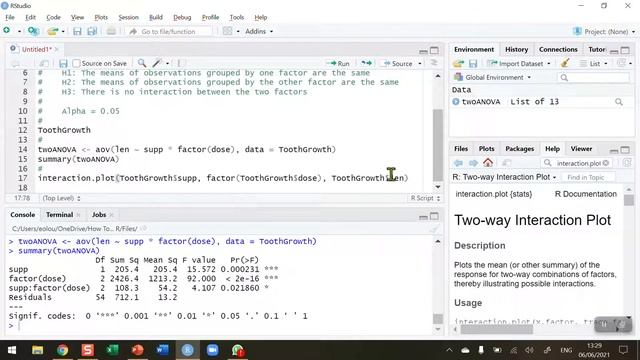Viewport: 640px width, 360px height.
Task: Switch to the Tutorial tab
Action: click(x=597, y=49)
